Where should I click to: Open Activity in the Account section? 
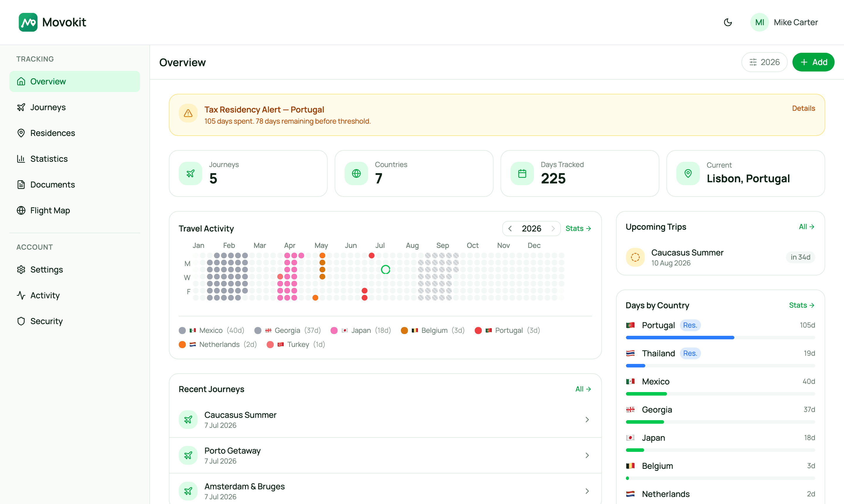point(75,295)
